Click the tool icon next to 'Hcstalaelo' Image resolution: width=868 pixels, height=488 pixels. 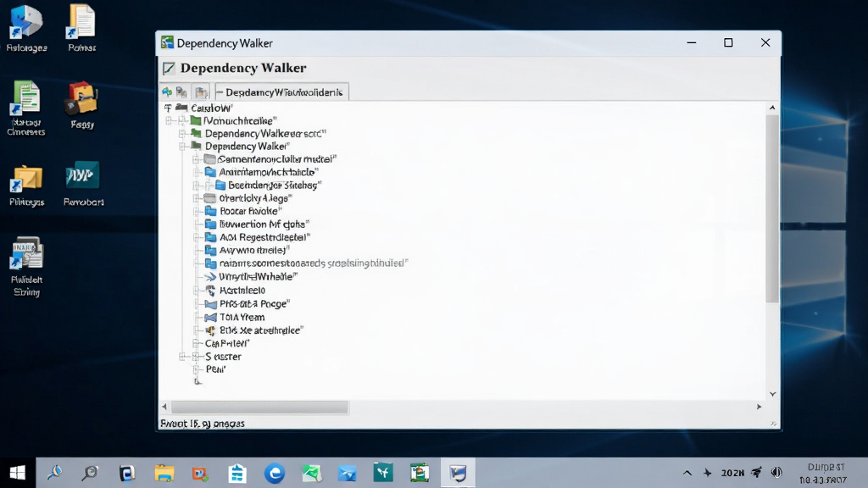(x=210, y=290)
